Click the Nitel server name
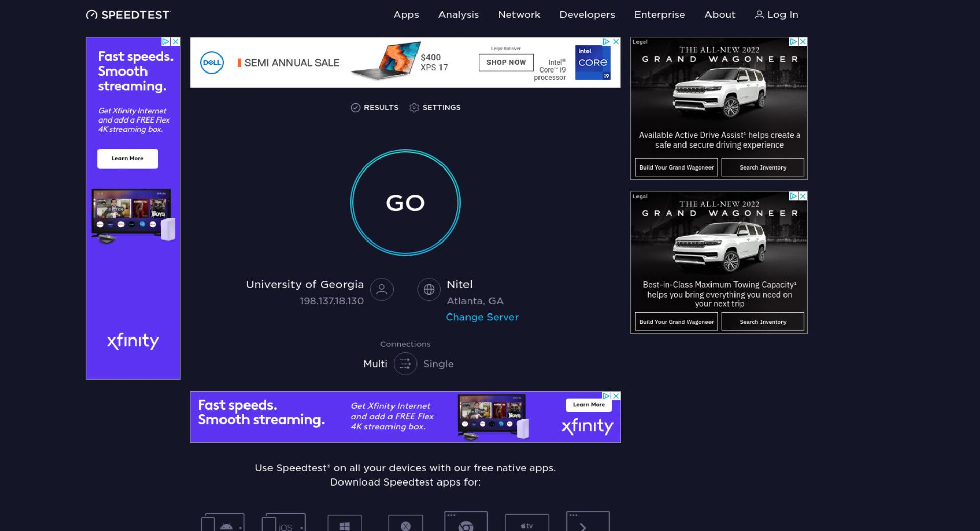This screenshot has width=980, height=531. (x=459, y=284)
